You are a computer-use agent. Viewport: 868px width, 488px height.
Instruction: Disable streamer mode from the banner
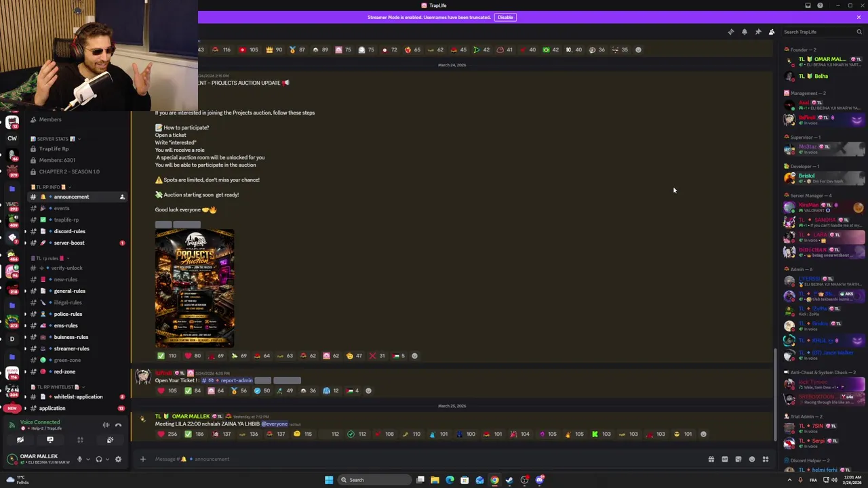(x=505, y=17)
